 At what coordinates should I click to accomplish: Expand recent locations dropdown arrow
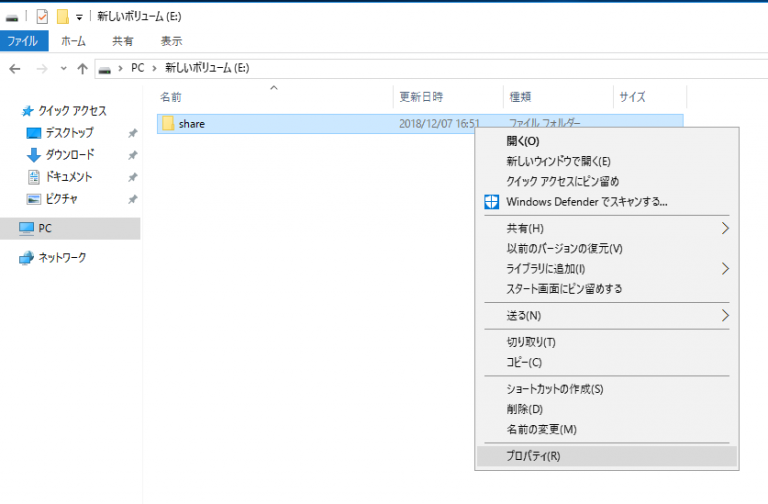click(x=63, y=69)
